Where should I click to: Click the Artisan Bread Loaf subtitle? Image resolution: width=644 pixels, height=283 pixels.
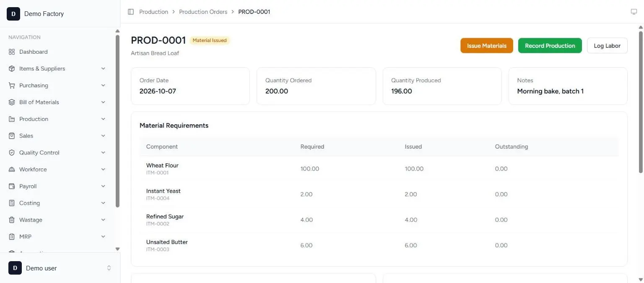[155, 53]
